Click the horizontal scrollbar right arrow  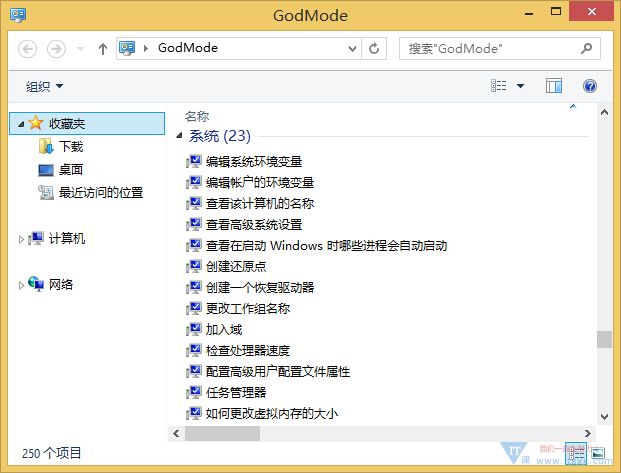coord(588,433)
